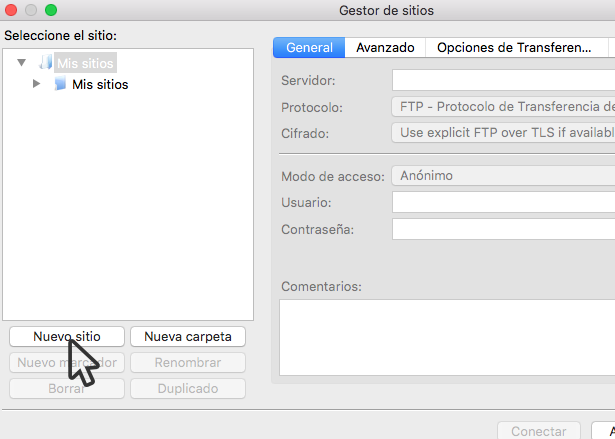615x439 pixels.
Task: Open the Avanzado tab
Action: [x=385, y=47]
